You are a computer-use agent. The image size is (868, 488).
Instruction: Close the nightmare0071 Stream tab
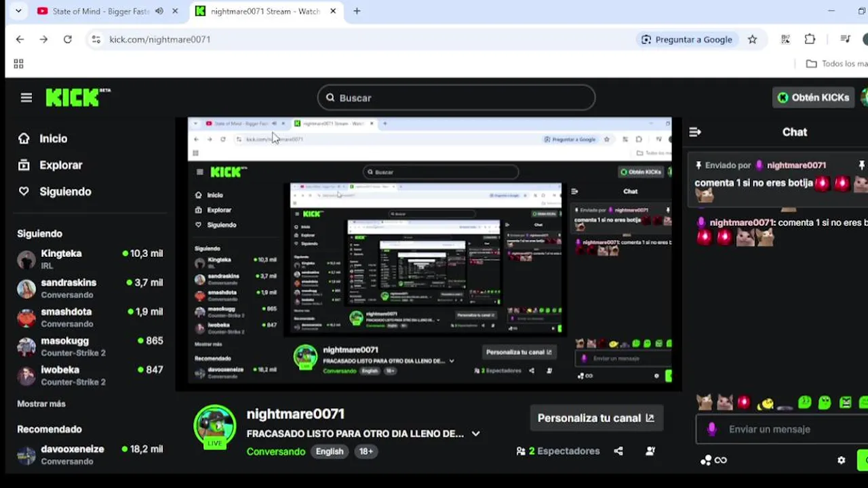point(332,12)
